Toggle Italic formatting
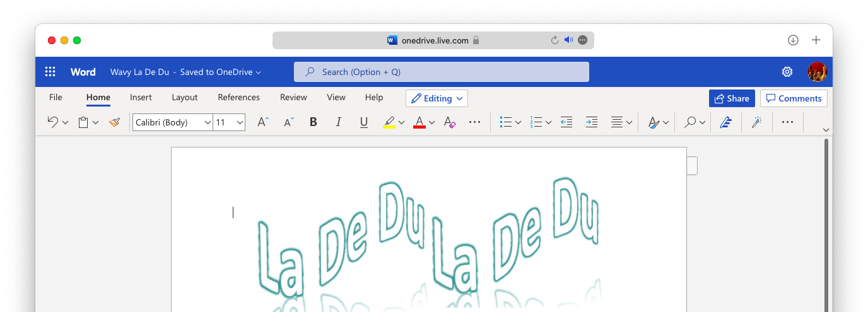 point(339,122)
